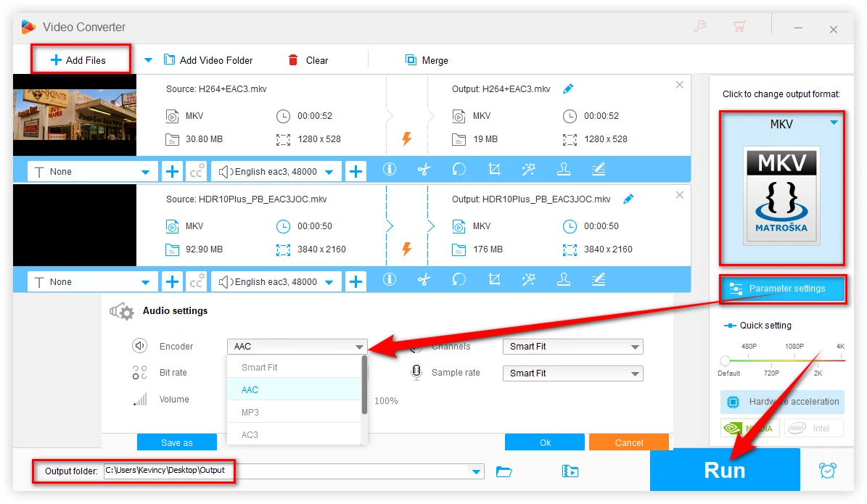
Task: Open the output folder browse icon
Action: click(504, 471)
